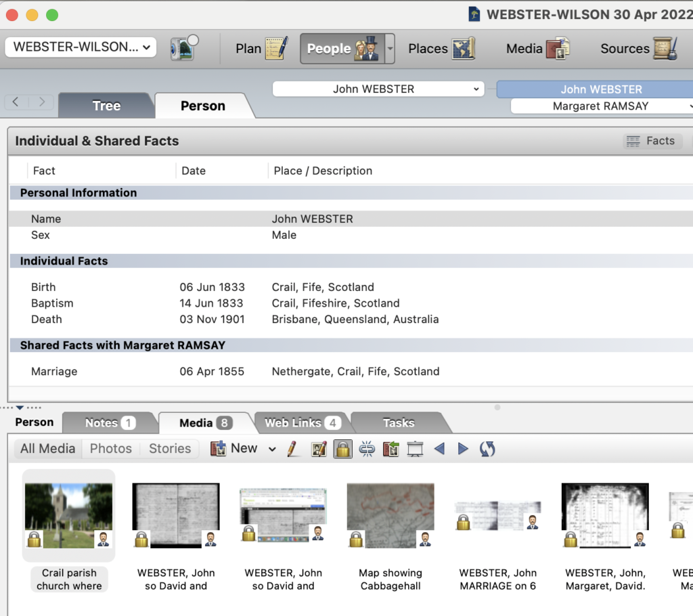The width and height of the screenshot is (693, 616).
Task: Switch to the Tree tab
Action: point(106,106)
